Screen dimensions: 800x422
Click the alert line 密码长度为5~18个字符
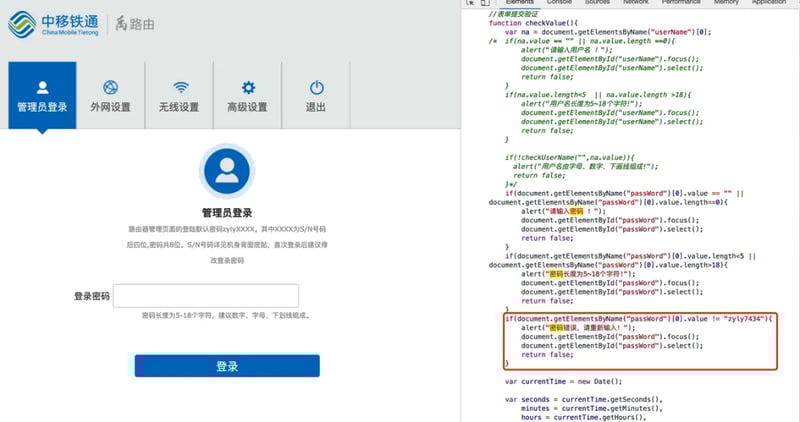578,274
